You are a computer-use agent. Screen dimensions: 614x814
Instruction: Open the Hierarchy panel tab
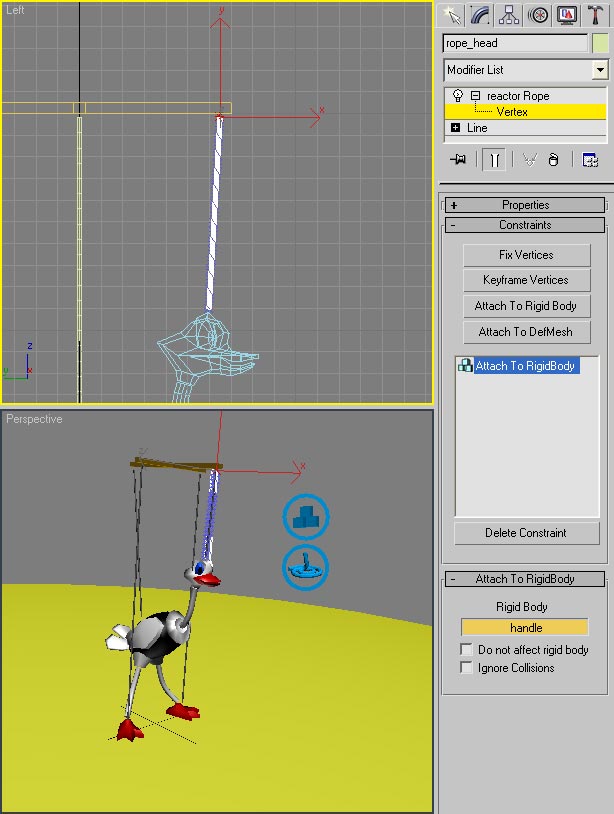click(510, 15)
